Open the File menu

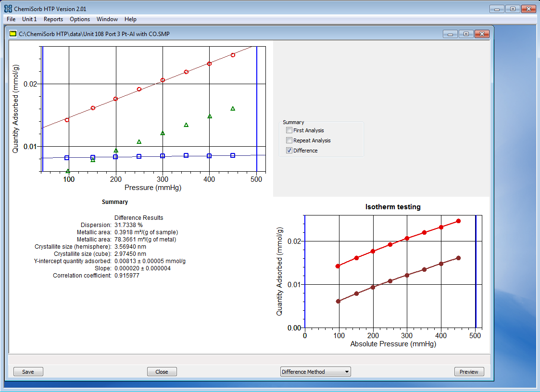[11, 19]
